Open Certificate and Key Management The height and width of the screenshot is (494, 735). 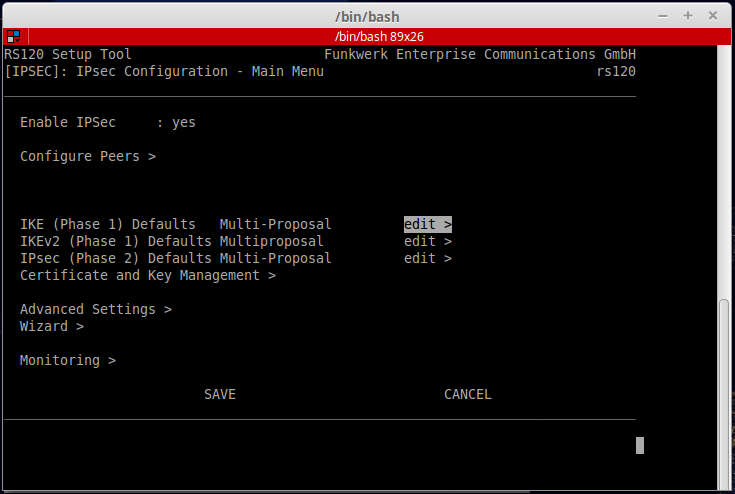[147, 275]
